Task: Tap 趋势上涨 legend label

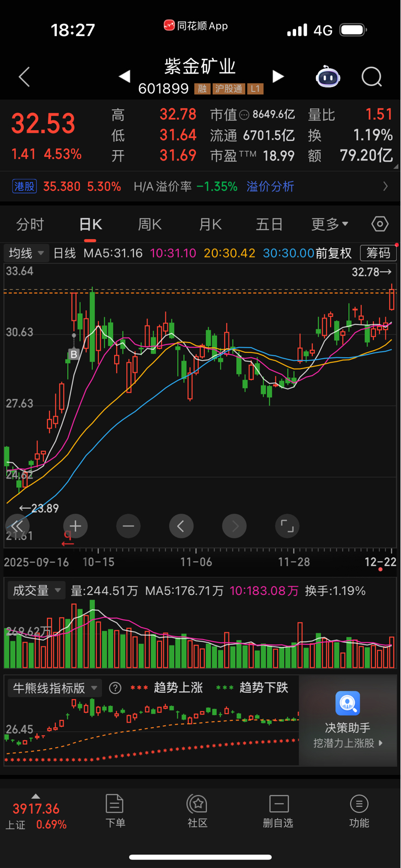Action: [x=178, y=688]
